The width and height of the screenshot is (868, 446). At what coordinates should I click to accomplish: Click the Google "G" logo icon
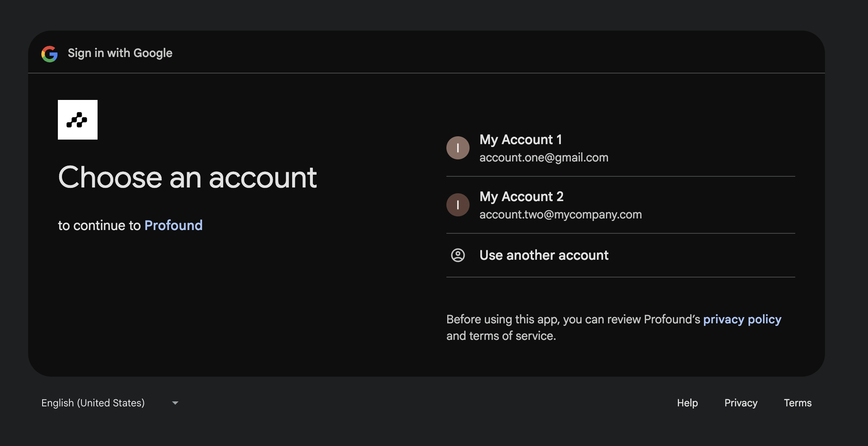49,53
